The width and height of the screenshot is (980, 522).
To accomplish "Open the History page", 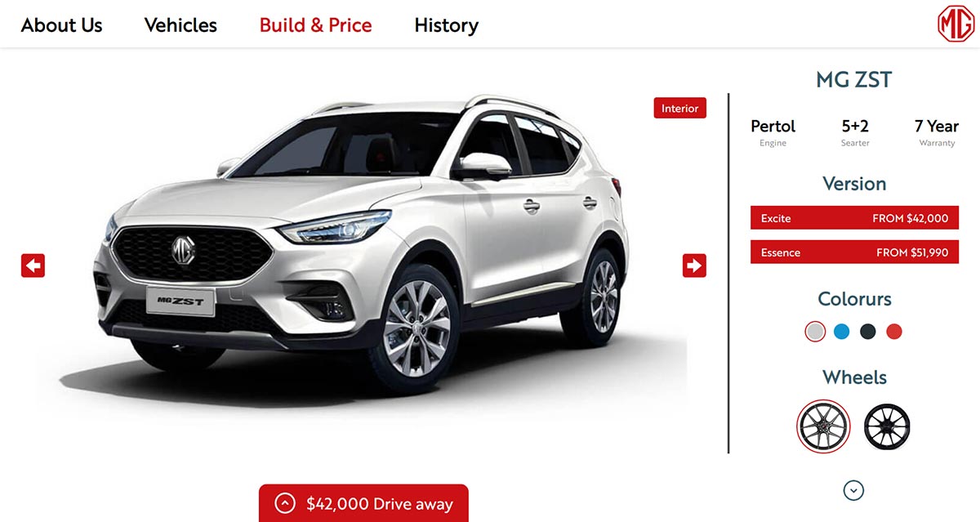I will [x=446, y=25].
